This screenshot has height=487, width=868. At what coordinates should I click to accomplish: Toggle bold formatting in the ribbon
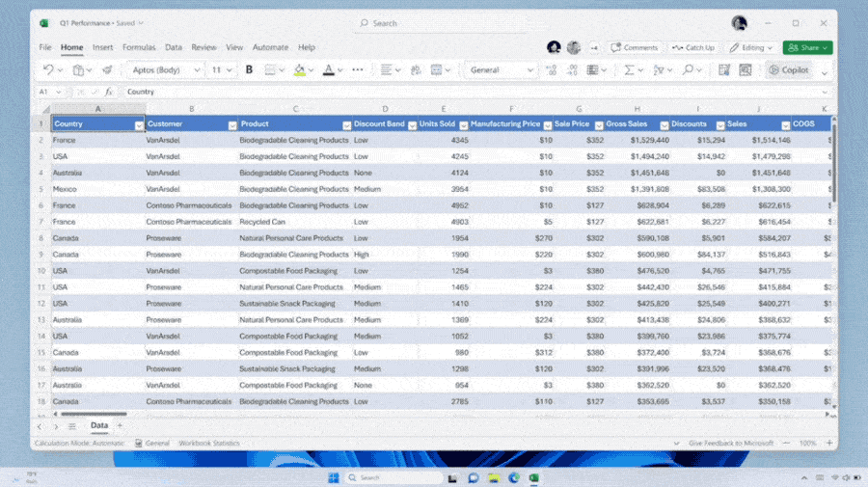click(249, 69)
